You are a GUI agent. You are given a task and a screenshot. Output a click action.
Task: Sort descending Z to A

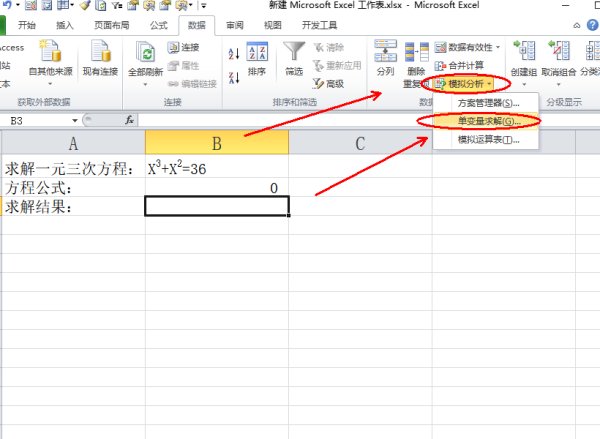click(234, 77)
